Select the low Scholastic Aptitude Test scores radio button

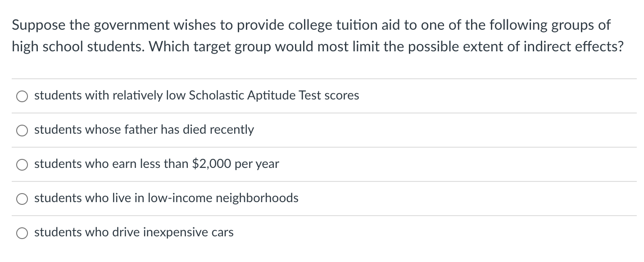tap(22, 96)
